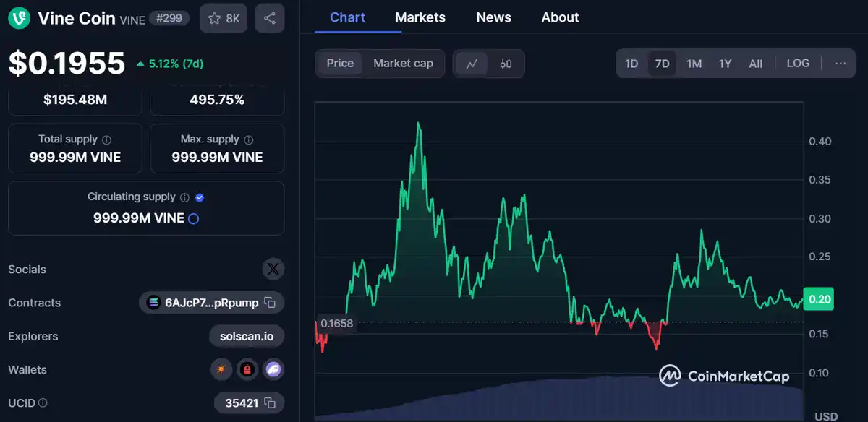Open the share icon button

tap(269, 18)
